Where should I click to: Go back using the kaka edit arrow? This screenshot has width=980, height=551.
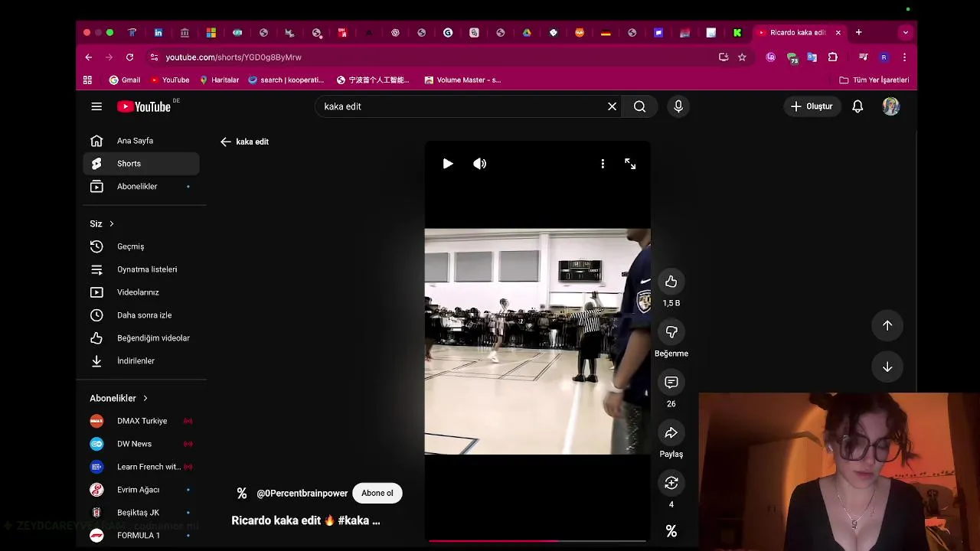tap(225, 142)
